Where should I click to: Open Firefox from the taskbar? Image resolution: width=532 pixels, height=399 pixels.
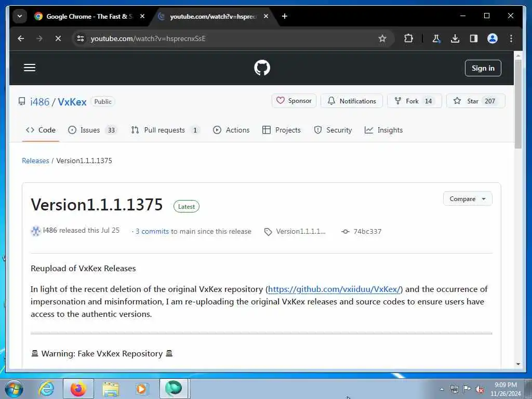[78, 389]
